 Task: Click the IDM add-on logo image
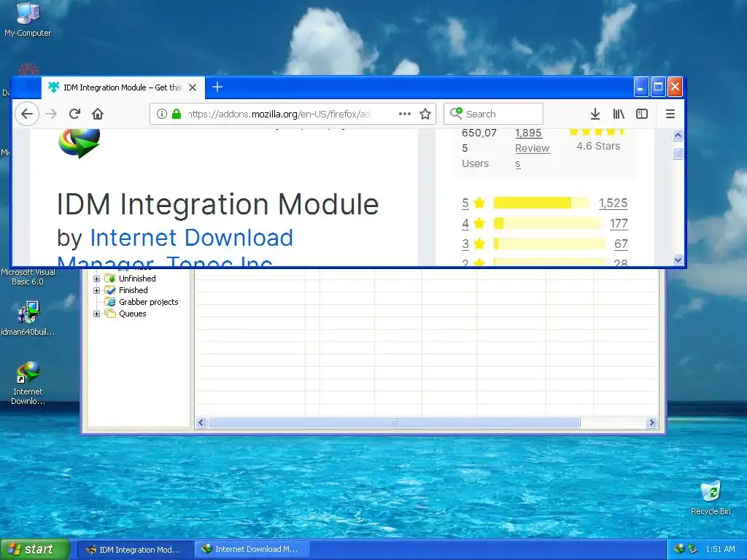point(80,143)
